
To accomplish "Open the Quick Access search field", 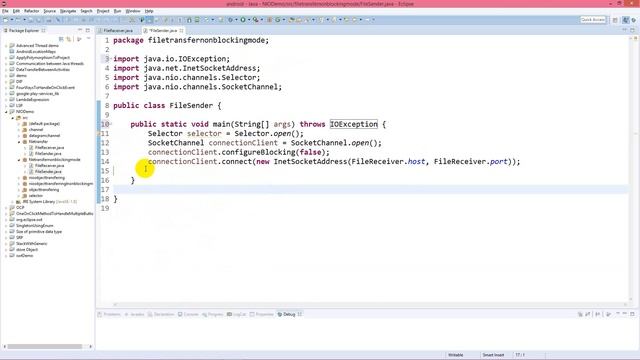I will (593, 20).
